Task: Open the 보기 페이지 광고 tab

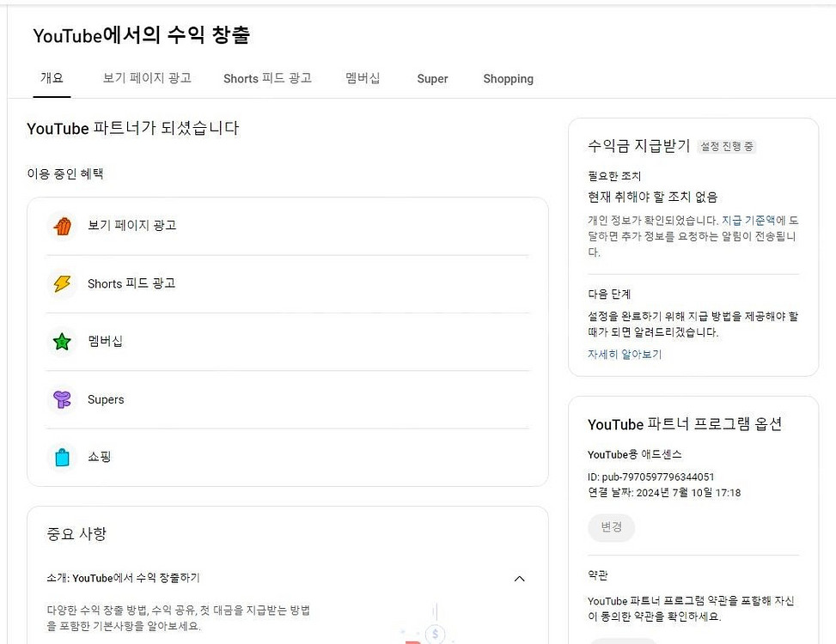Action: [x=147, y=78]
